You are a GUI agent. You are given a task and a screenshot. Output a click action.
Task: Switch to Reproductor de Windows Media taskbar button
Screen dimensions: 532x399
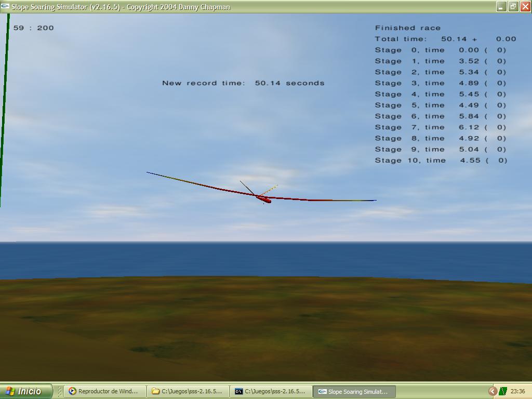click(x=104, y=391)
